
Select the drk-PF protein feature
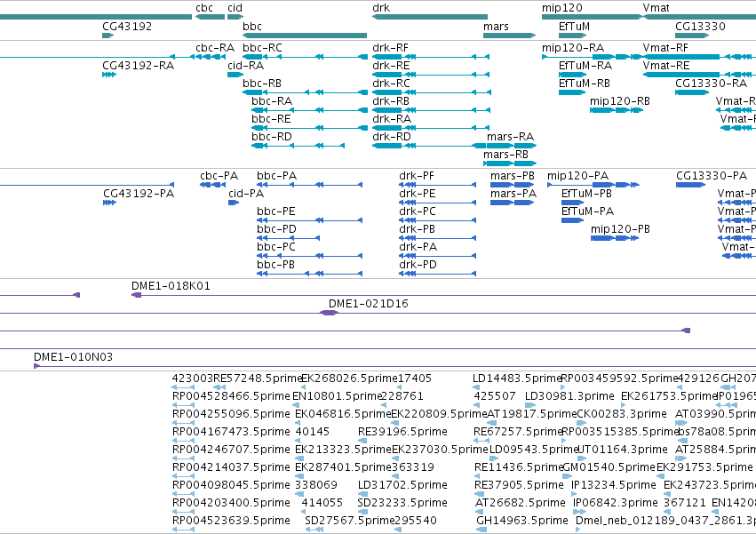pyautogui.click(x=438, y=185)
